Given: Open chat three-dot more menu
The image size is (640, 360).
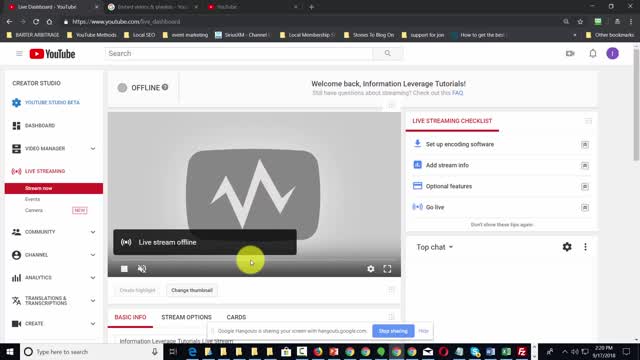Looking at the screenshot, I should [x=585, y=247].
